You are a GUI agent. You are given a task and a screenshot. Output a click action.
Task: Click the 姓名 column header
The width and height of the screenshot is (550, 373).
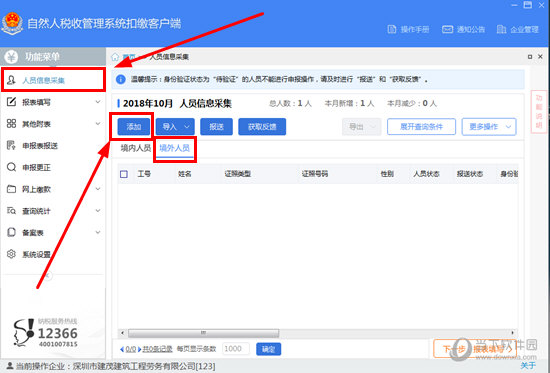click(x=185, y=174)
